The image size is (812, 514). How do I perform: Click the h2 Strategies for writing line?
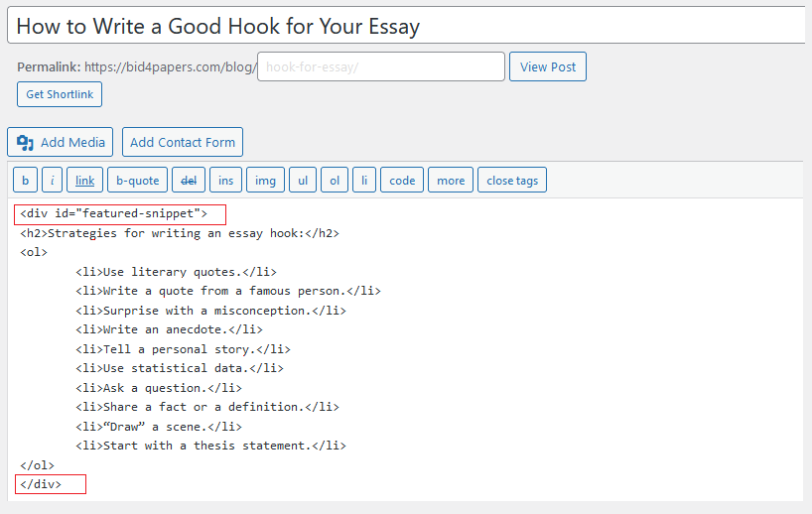tap(180, 233)
